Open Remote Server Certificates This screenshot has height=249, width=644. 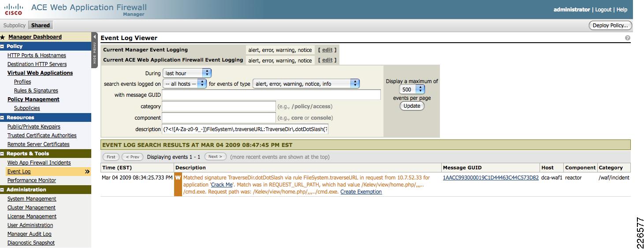click(38, 144)
